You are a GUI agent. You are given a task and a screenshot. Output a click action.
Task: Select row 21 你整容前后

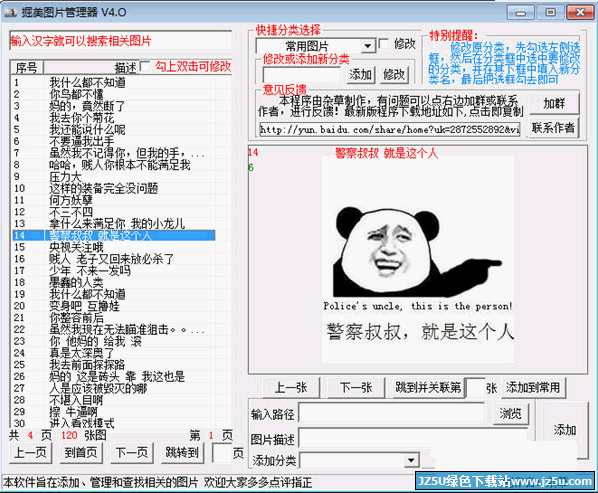(114, 318)
